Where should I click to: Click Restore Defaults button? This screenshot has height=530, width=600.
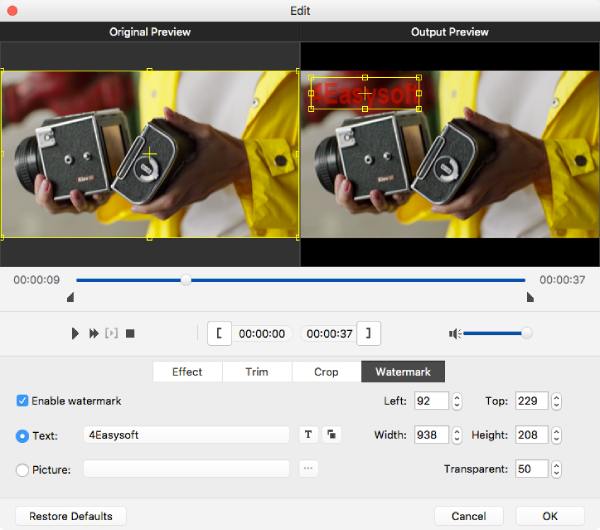tap(71, 516)
